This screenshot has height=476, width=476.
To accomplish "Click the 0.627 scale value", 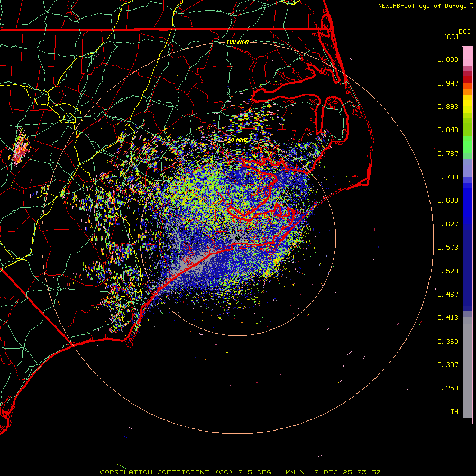I will pos(448,224).
